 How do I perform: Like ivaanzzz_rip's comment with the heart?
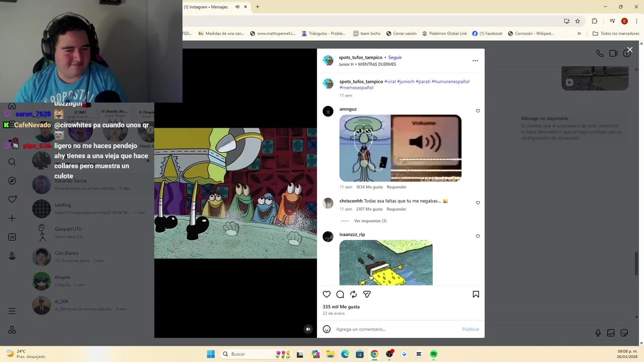point(478,236)
